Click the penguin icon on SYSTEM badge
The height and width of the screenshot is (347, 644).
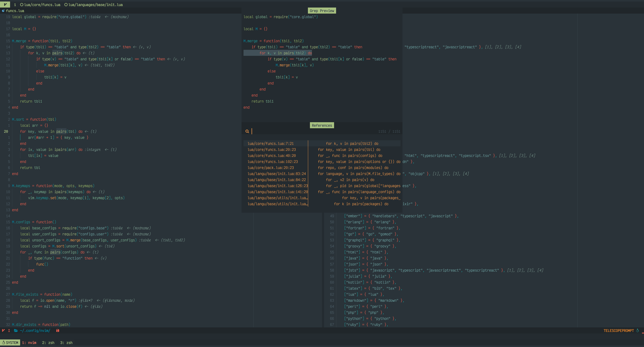[4, 343]
